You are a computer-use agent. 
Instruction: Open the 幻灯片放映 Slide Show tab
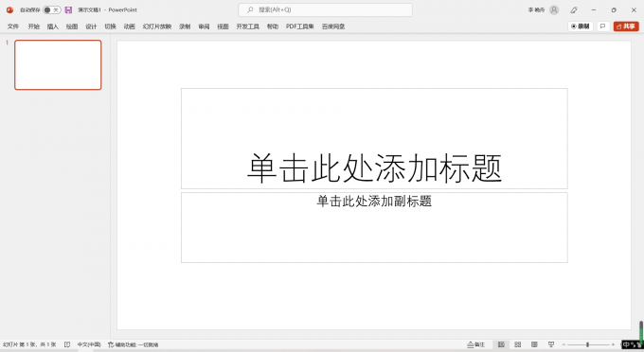click(x=157, y=26)
